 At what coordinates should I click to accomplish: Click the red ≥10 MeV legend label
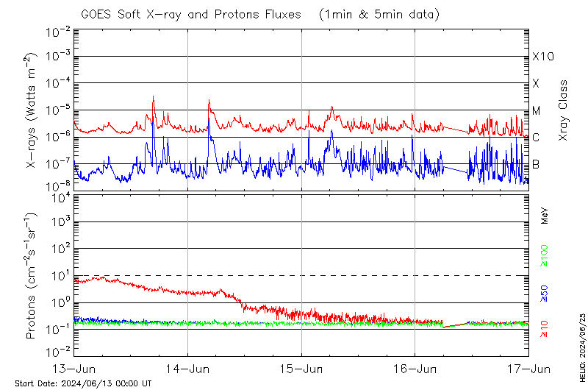coord(545,329)
